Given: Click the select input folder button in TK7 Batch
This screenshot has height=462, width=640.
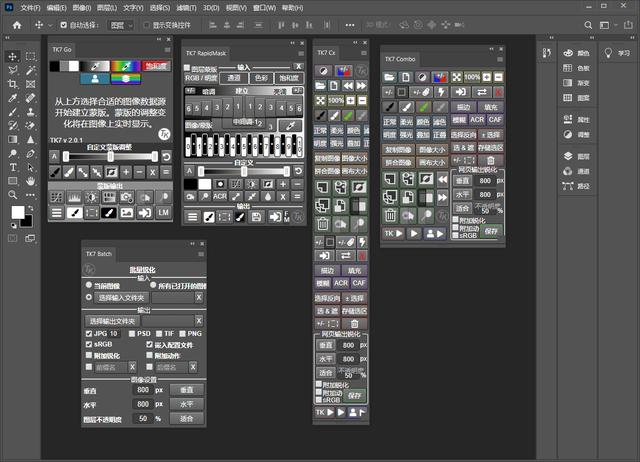Looking at the screenshot, I should (x=121, y=298).
